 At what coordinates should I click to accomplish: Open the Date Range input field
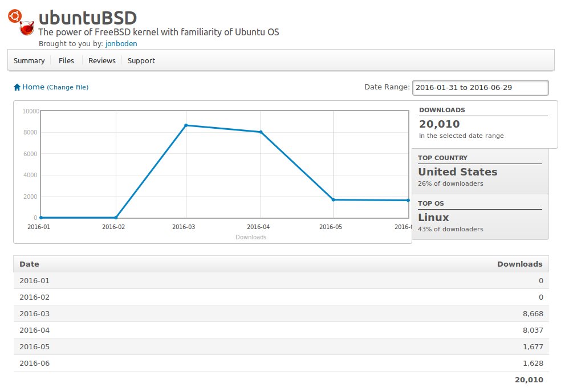(480, 88)
